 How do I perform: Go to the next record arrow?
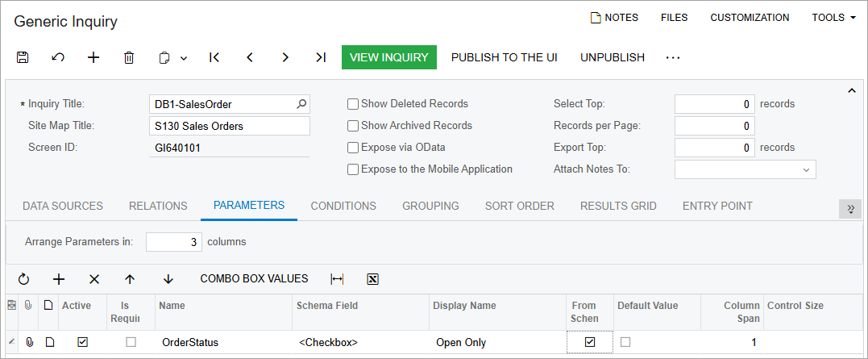pyautogui.click(x=285, y=57)
